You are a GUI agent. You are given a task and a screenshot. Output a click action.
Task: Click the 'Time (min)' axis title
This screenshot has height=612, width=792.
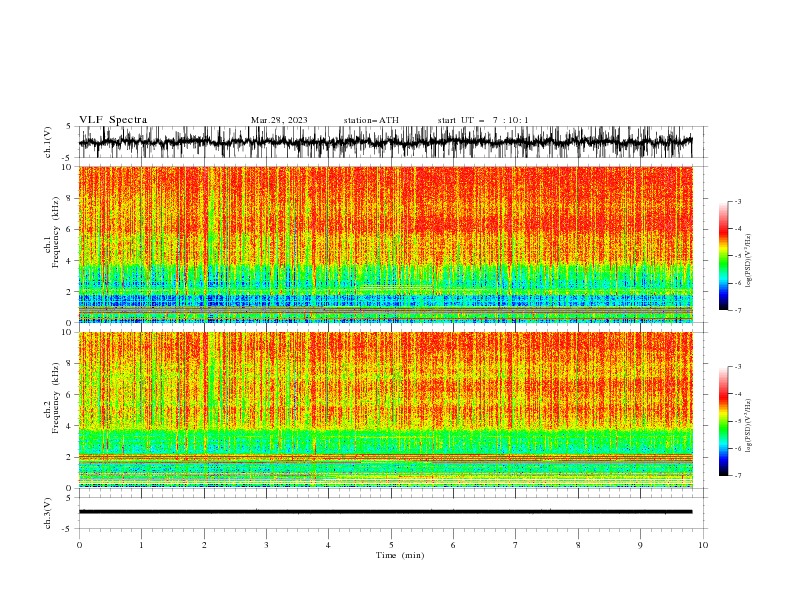click(400, 555)
